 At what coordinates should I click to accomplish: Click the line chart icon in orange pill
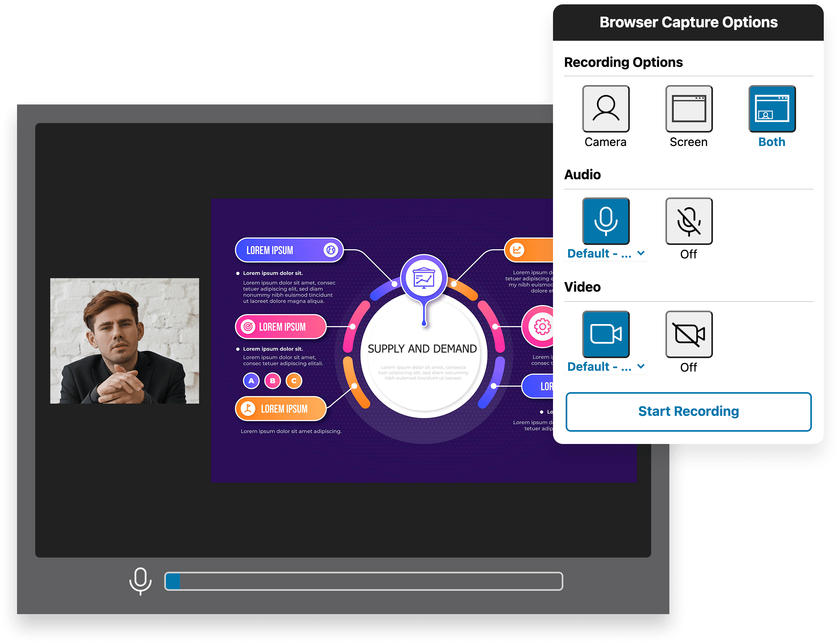(x=517, y=250)
